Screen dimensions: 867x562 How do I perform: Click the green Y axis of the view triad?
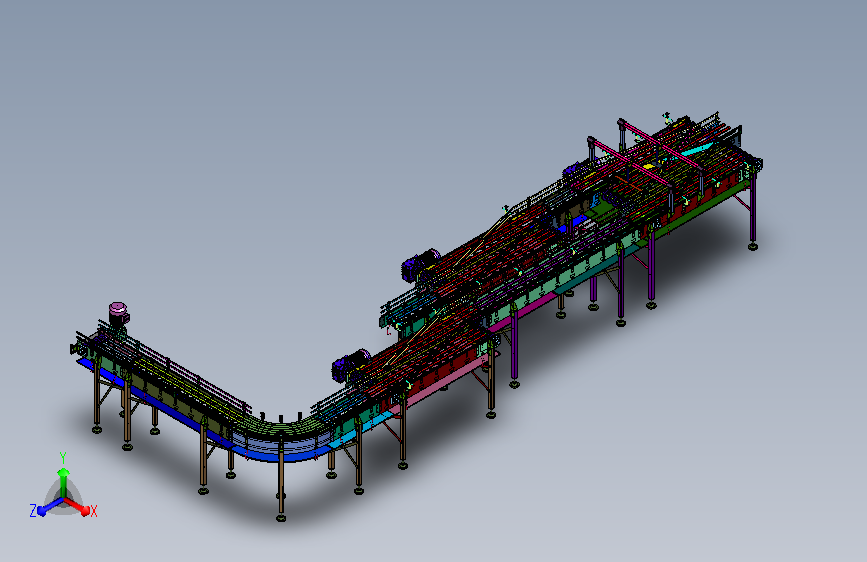click(64, 482)
